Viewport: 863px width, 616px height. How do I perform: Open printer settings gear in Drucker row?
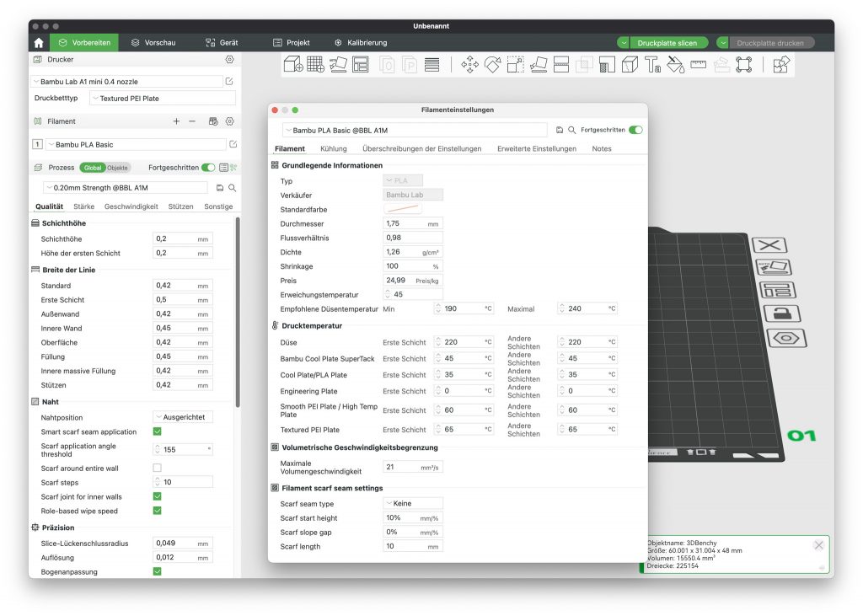[229, 60]
